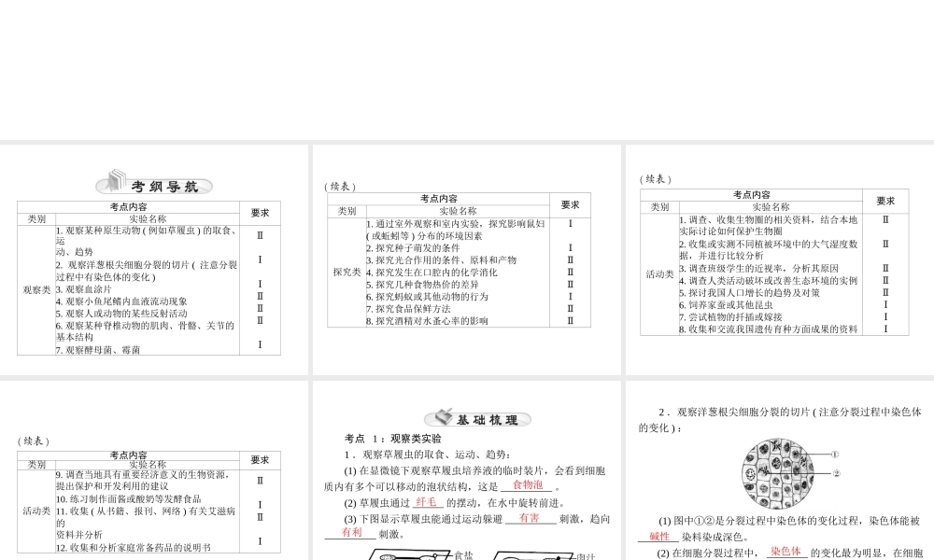Click the heading '2．观察洋葱根尖细胞分裂的切片' on the cell-image slide
Screen dimensions: 934x560
coord(780,420)
